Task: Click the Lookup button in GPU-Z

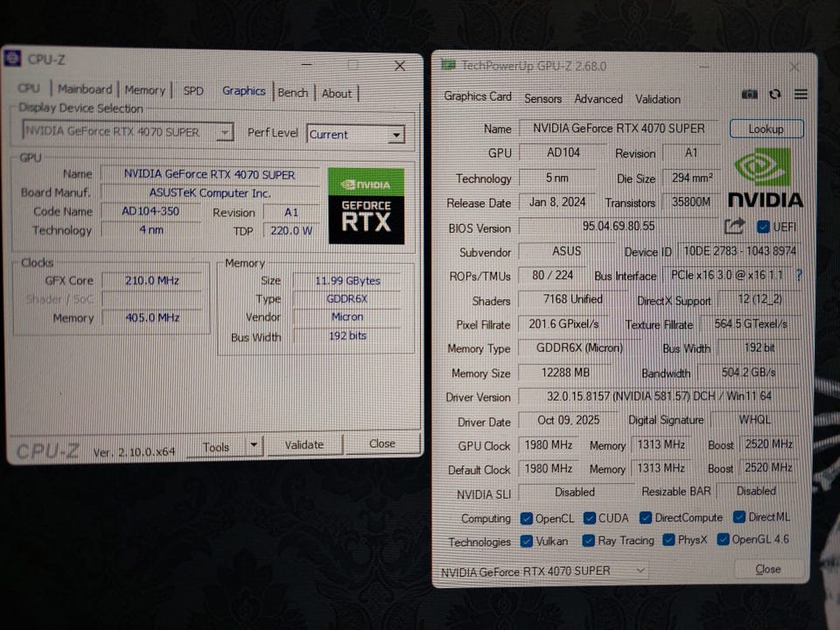Action: point(766,129)
